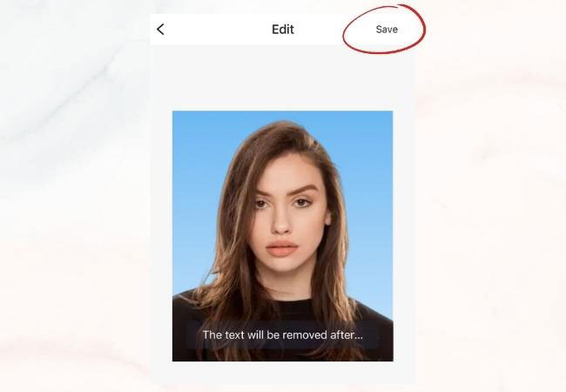
Task: Go back using the left chevron arrow
Action: 160,30
